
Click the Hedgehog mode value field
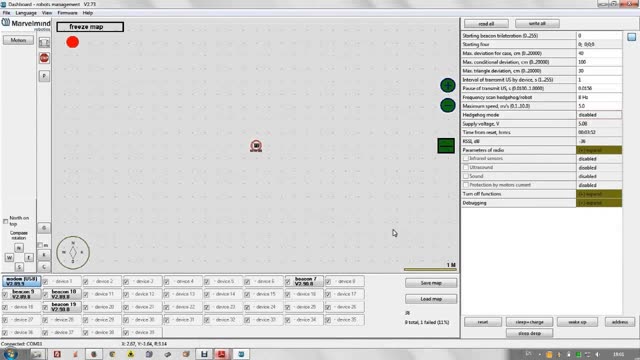[x=599, y=115]
